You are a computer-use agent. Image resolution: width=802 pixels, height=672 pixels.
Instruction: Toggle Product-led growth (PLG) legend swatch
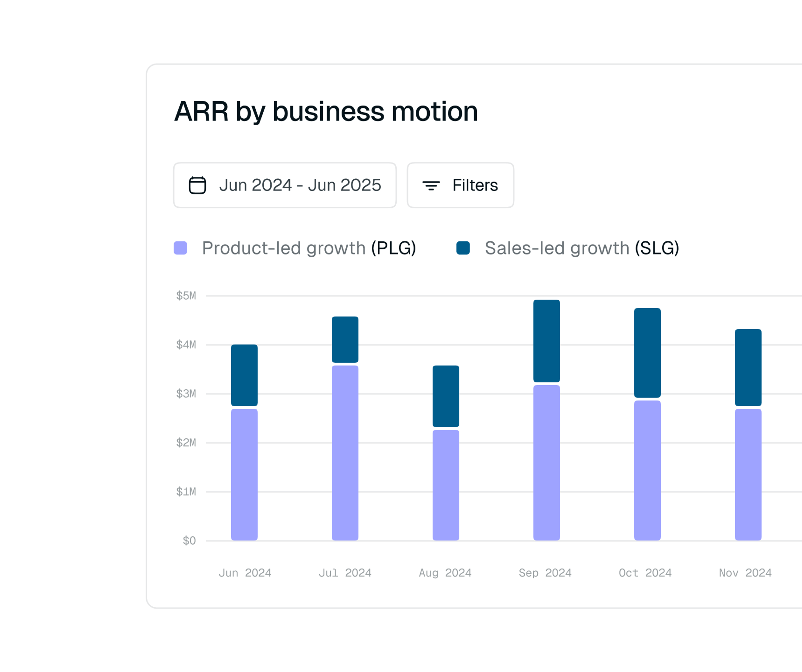180,248
